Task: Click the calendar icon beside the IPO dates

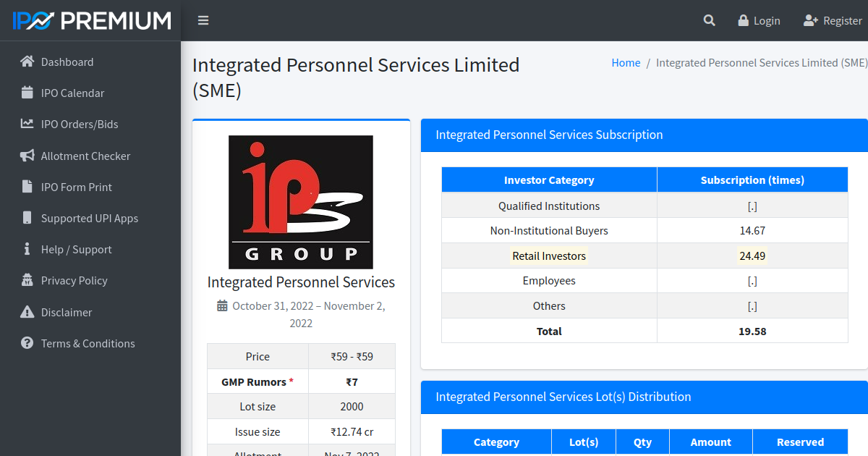Action: 222,305
